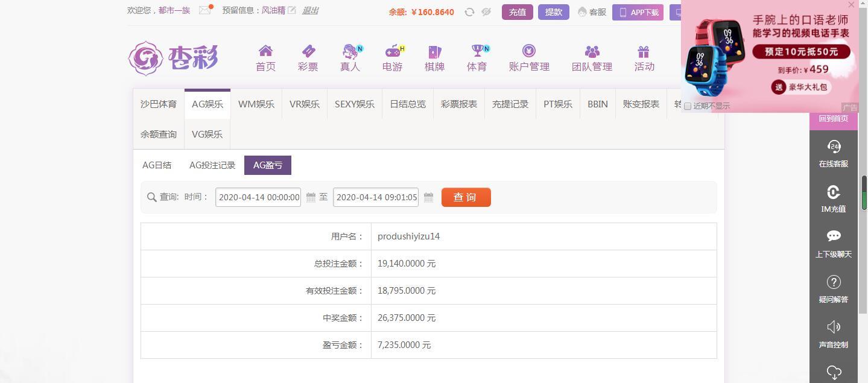
Task: Switch to SEXY娱乐 tab
Action: click(355, 104)
